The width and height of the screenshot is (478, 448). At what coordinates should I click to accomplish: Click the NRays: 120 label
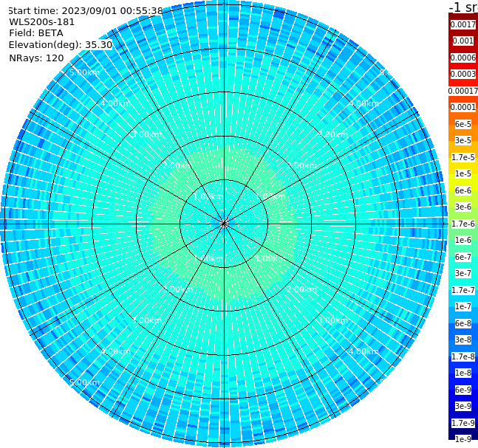tap(36, 58)
